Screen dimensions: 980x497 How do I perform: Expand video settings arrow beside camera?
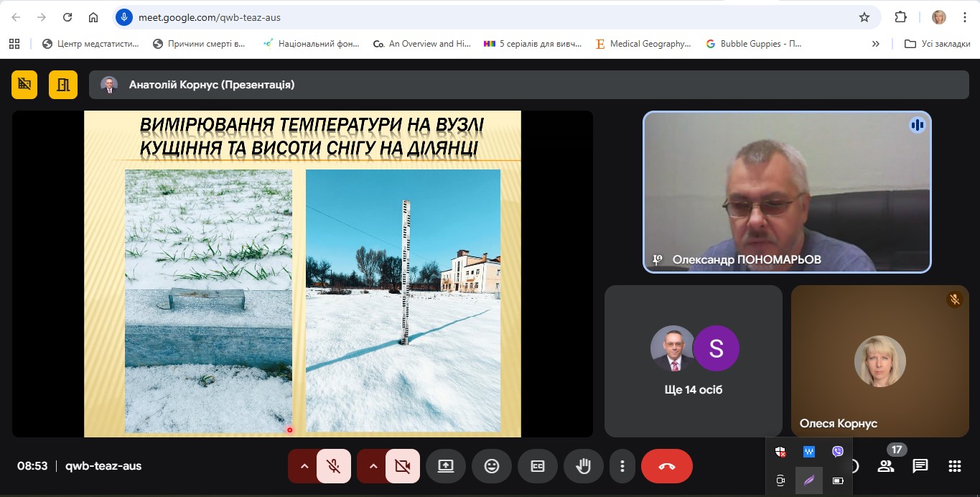[373, 466]
